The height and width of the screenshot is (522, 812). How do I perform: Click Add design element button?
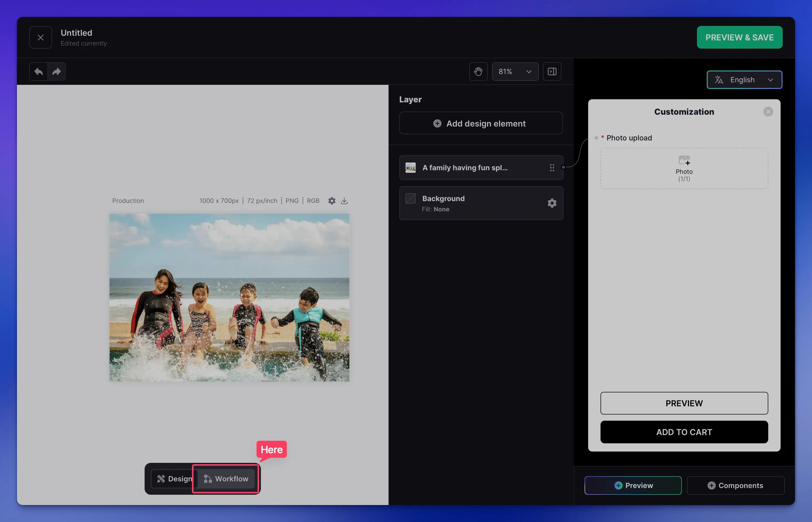[481, 123]
